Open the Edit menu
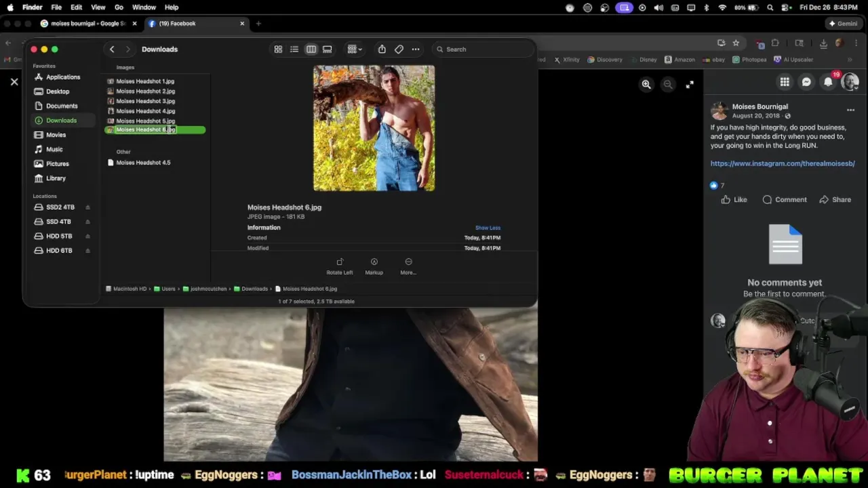Image resolution: width=868 pixels, height=488 pixels. 76,7
